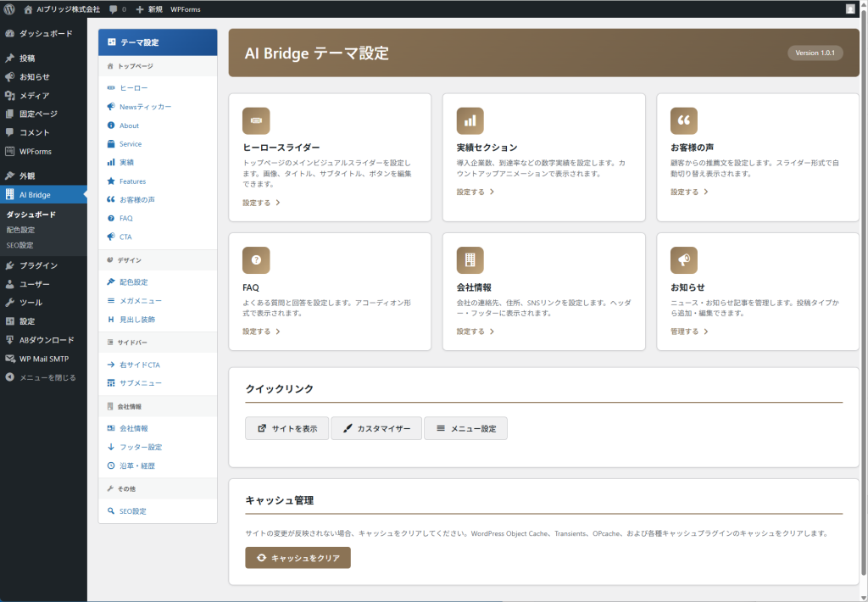Open 管理する link under お知らせ
Screen dimensions: 868x602
[x=688, y=332]
